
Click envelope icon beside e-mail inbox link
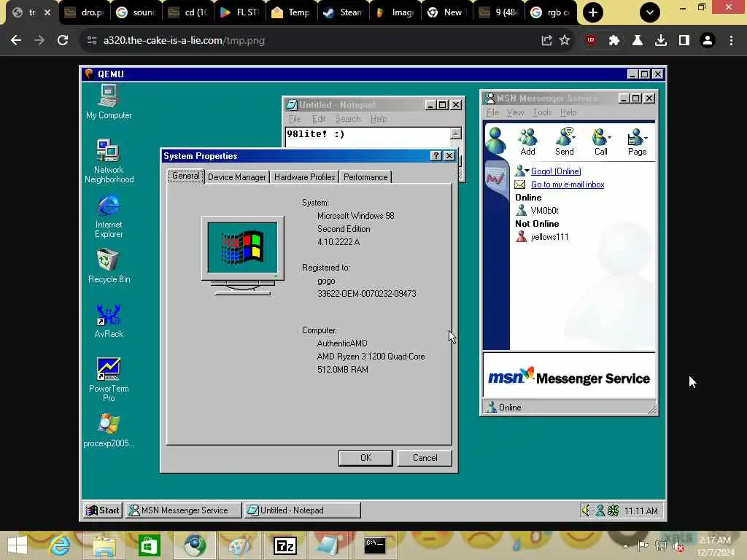click(x=519, y=184)
